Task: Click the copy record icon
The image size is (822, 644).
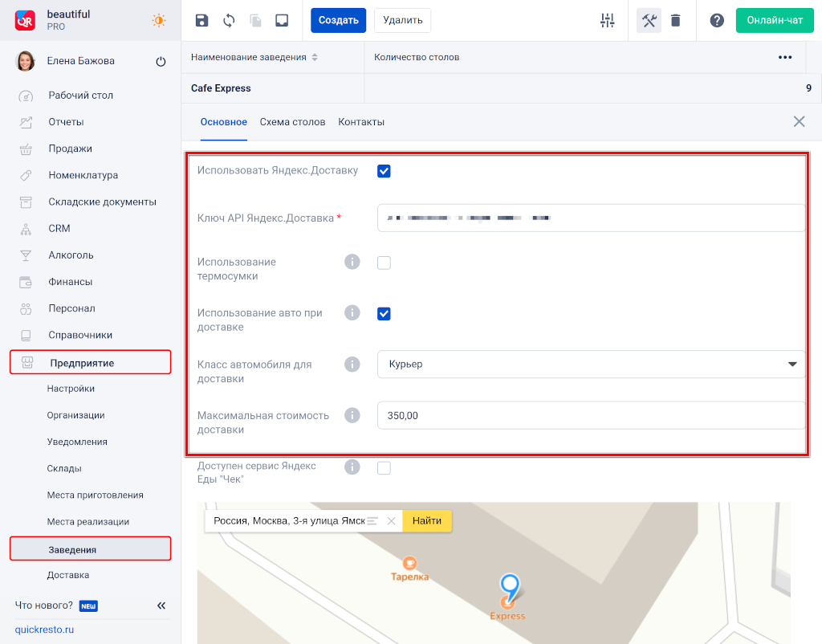Action: point(255,20)
